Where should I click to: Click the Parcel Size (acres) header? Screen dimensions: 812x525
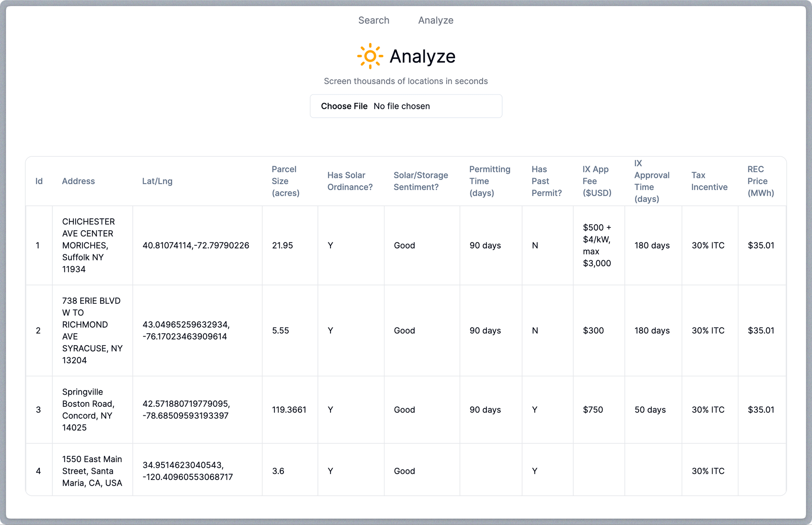285,181
